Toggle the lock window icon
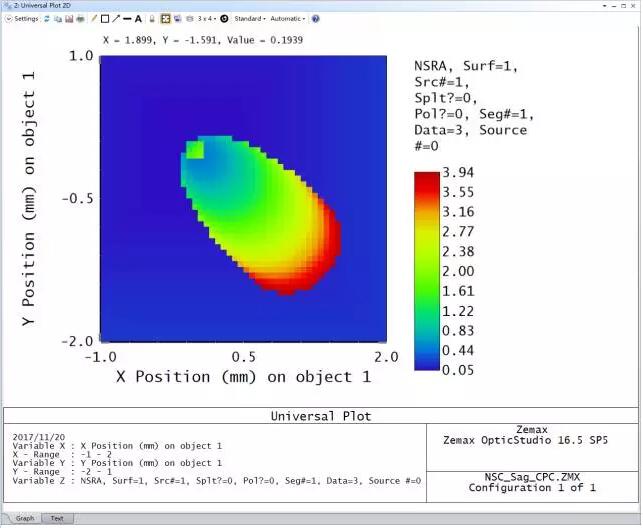Screen dimensions: 643x528 (x=152, y=19)
